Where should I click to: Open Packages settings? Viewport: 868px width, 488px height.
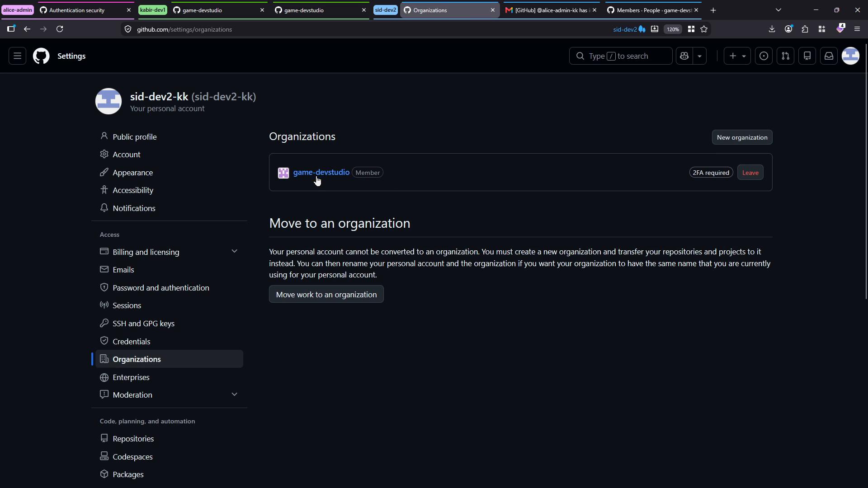169,474
